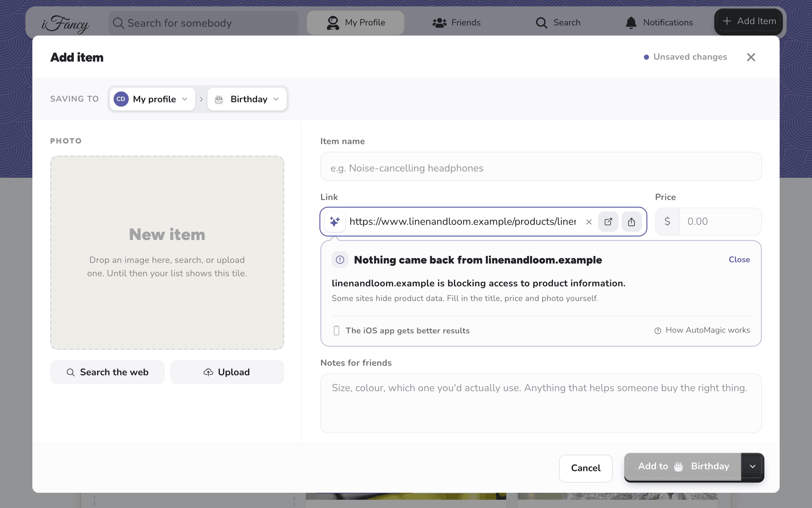812x508 pixels.
Task: Click Add to Birthday button
Action: pos(683,467)
